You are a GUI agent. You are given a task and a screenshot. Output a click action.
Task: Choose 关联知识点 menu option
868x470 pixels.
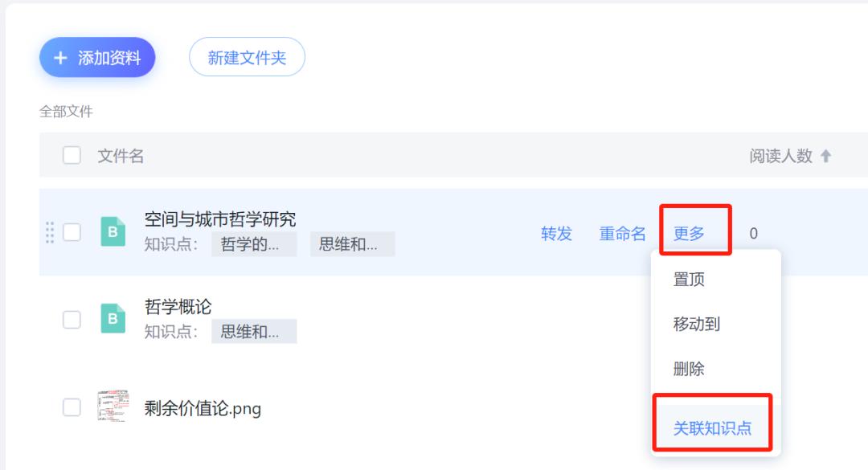(712, 428)
